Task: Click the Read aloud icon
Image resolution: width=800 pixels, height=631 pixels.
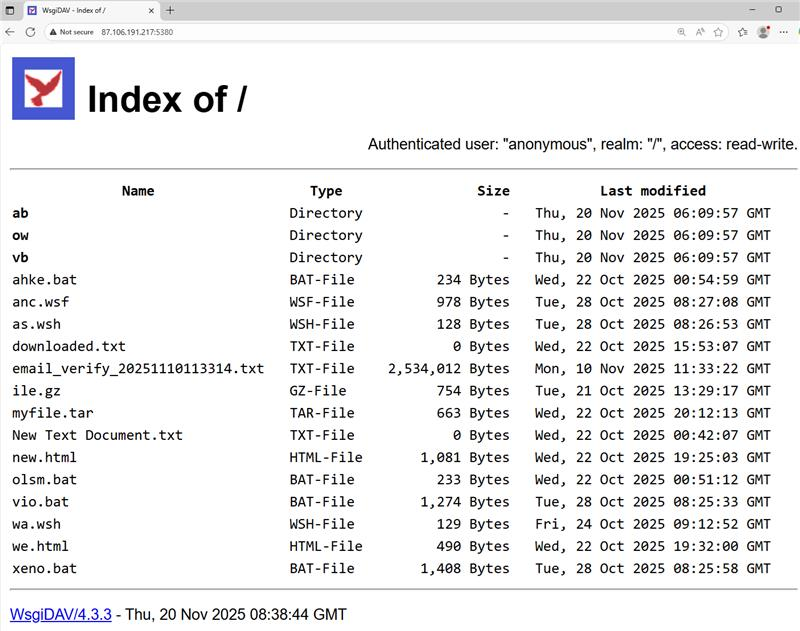Action: (x=700, y=32)
